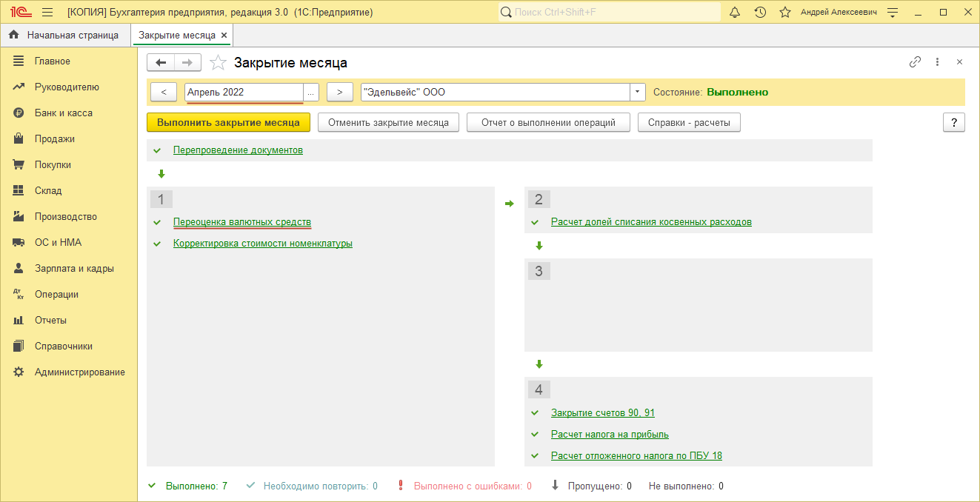Image resolution: width=980 pixels, height=502 pixels.
Task: Click the home icon on Начальная страница tab
Action: [14, 35]
